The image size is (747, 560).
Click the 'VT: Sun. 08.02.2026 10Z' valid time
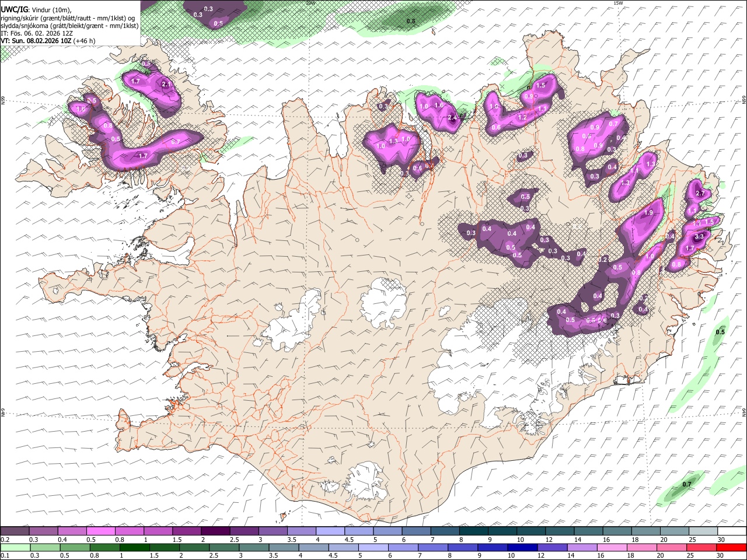pos(37,41)
